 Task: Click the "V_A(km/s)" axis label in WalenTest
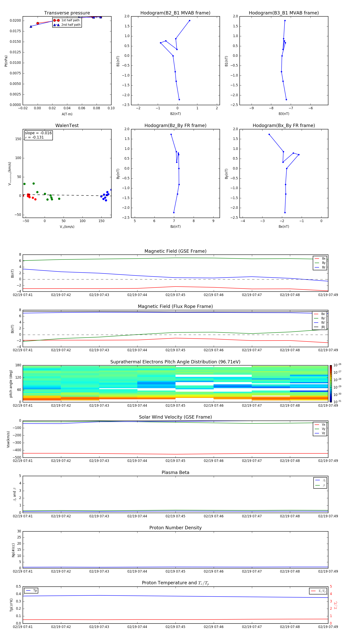67,227
